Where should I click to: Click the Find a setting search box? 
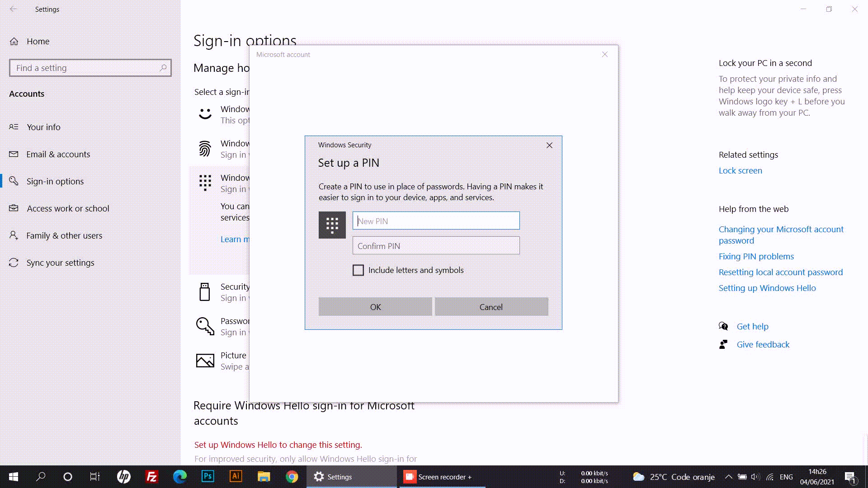coord(90,67)
